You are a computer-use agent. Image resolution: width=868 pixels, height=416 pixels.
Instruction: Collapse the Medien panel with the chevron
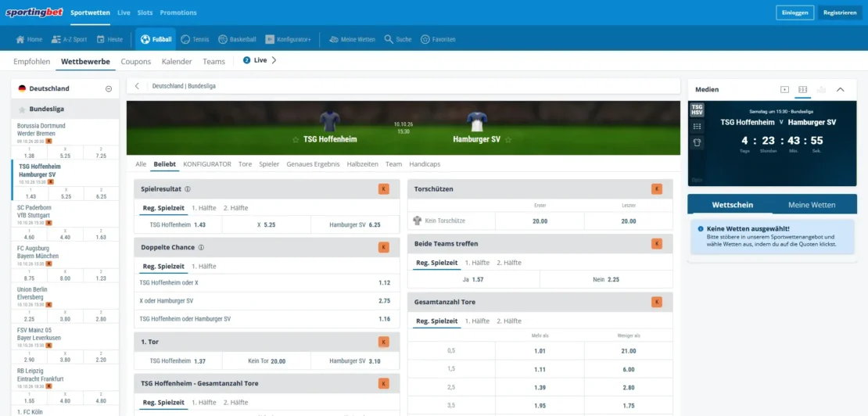coord(841,89)
